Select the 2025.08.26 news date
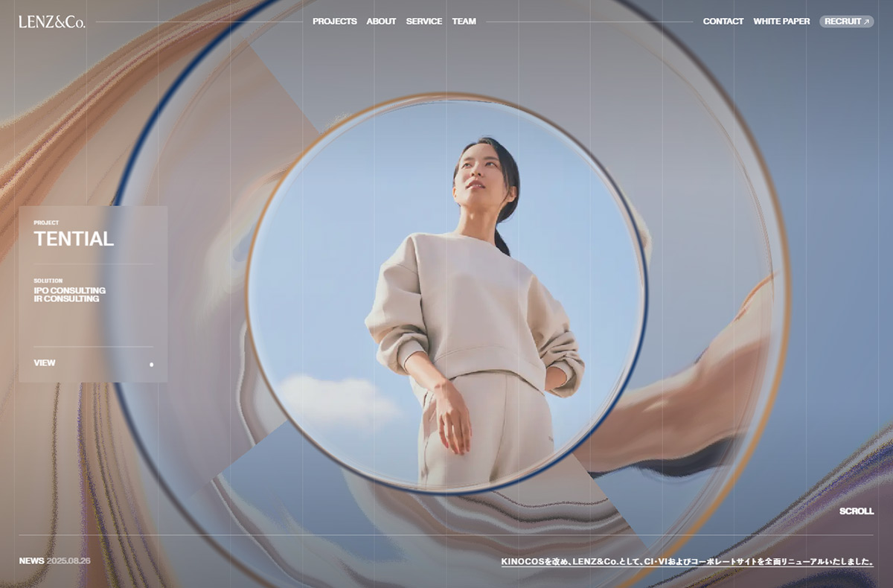893x588 pixels. click(68, 560)
